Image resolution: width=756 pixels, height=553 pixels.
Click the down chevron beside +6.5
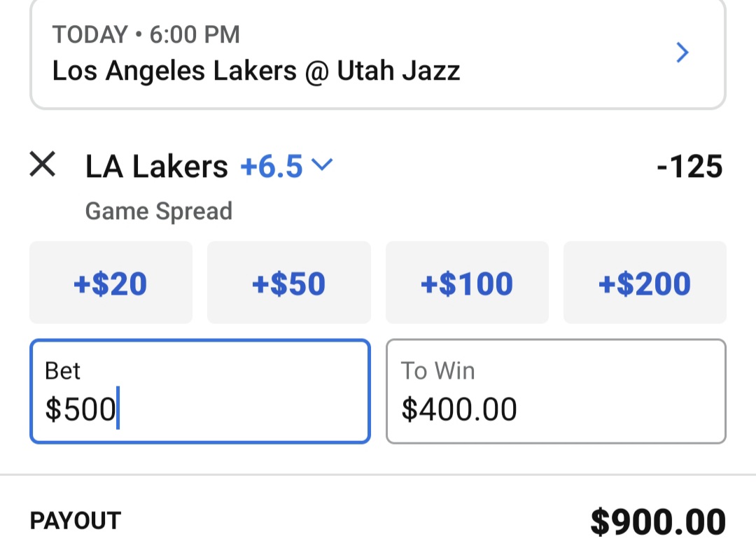321,165
